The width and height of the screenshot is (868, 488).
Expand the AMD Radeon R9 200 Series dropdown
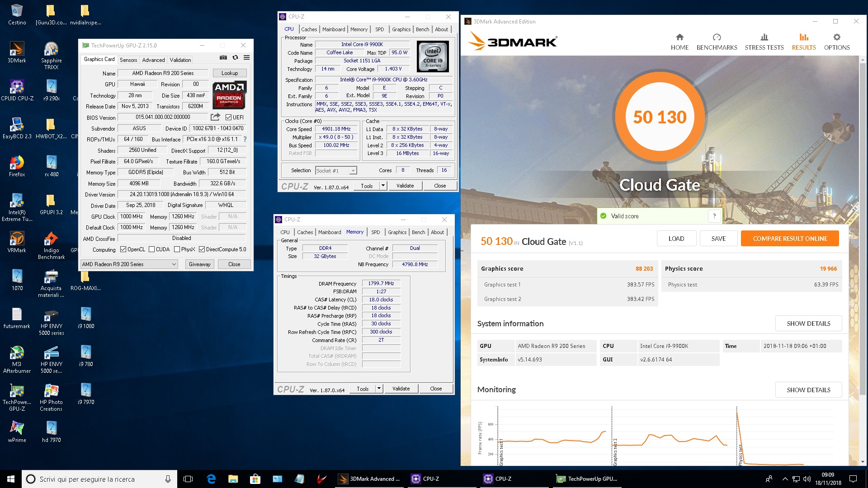pyautogui.click(x=129, y=264)
